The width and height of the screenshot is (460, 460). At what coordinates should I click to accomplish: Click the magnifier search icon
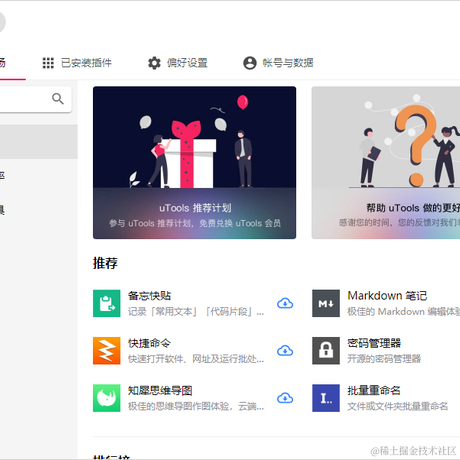[x=58, y=99]
